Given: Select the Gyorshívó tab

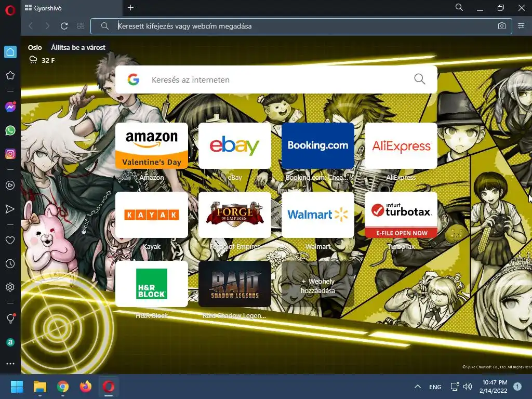Looking at the screenshot, I should pos(71,8).
